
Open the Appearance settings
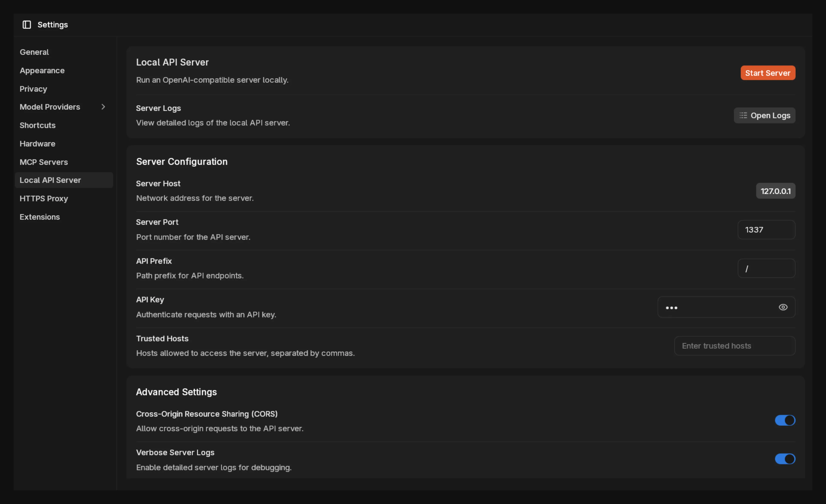(x=42, y=70)
